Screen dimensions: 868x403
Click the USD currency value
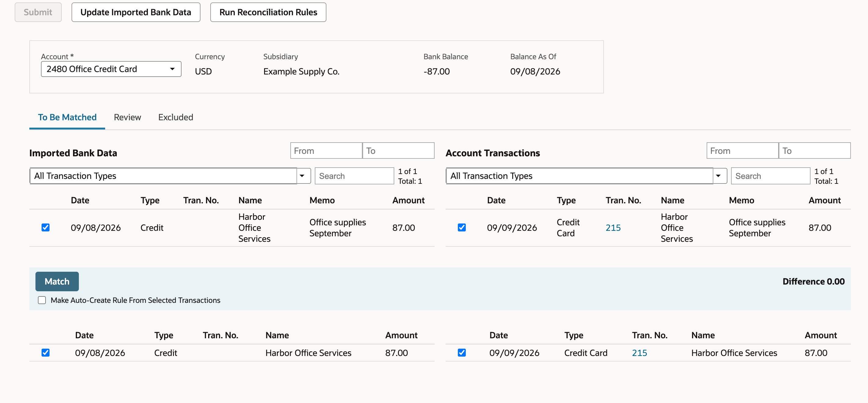(x=203, y=71)
